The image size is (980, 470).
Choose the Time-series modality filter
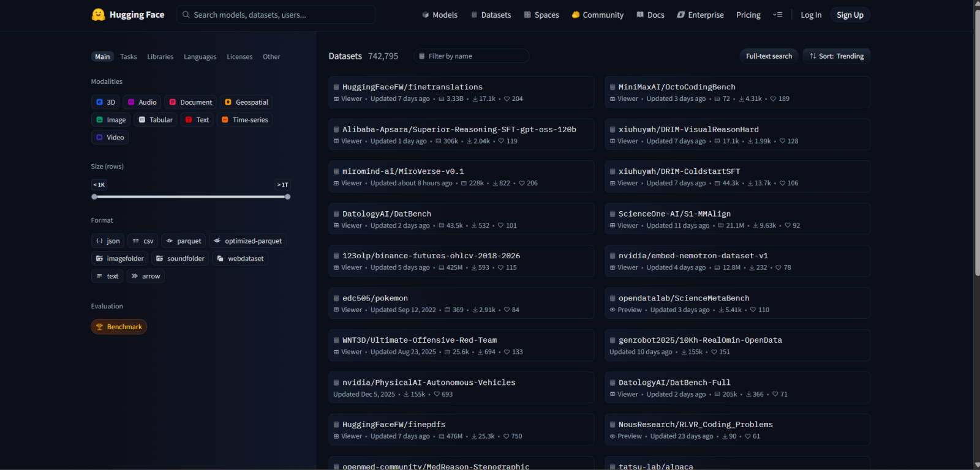click(x=244, y=120)
